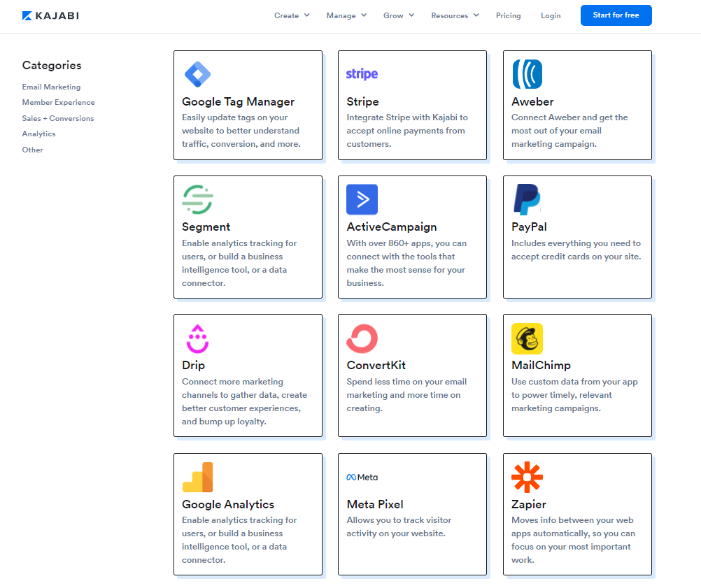Click the Aweber logo icon
The width and height of the screenshot is (701, 588).
[x=527, y=74]
